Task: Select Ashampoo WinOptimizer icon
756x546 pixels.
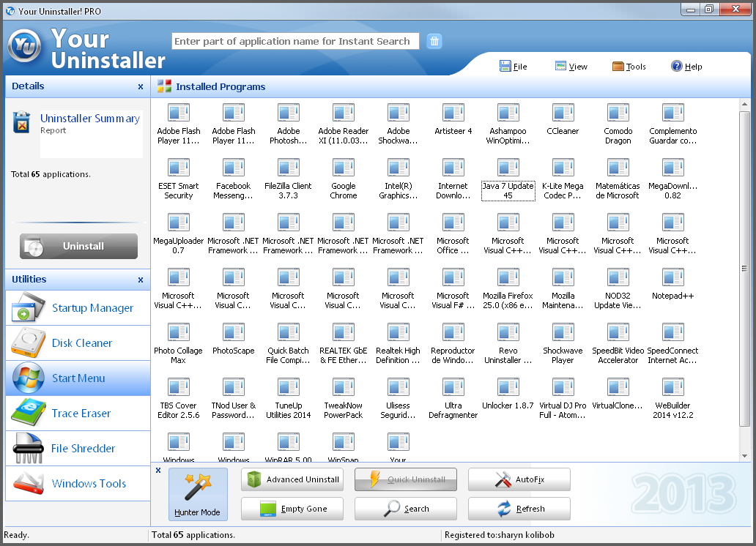Action: pos(508,113)
